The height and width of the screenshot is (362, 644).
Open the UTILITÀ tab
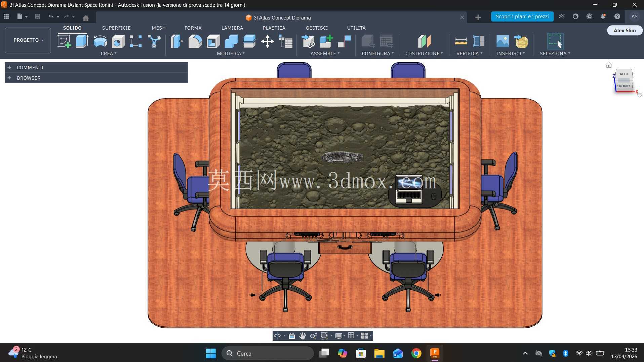356,28
